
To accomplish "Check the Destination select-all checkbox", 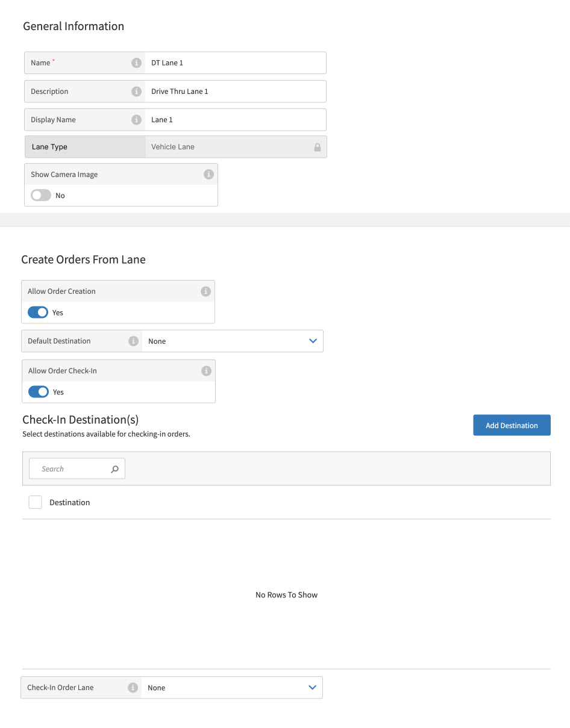I will click(x=35, y=502).
